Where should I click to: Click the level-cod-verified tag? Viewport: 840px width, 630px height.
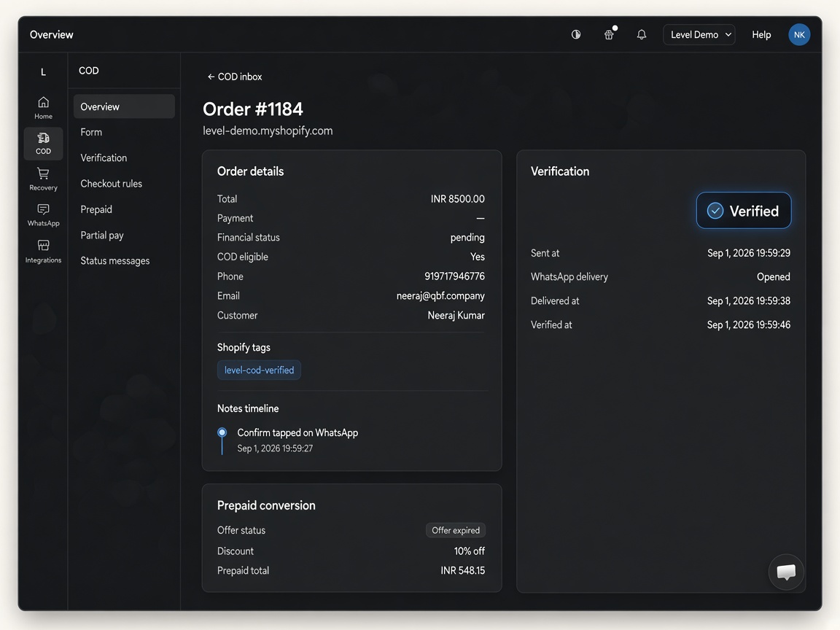[259, 370]
